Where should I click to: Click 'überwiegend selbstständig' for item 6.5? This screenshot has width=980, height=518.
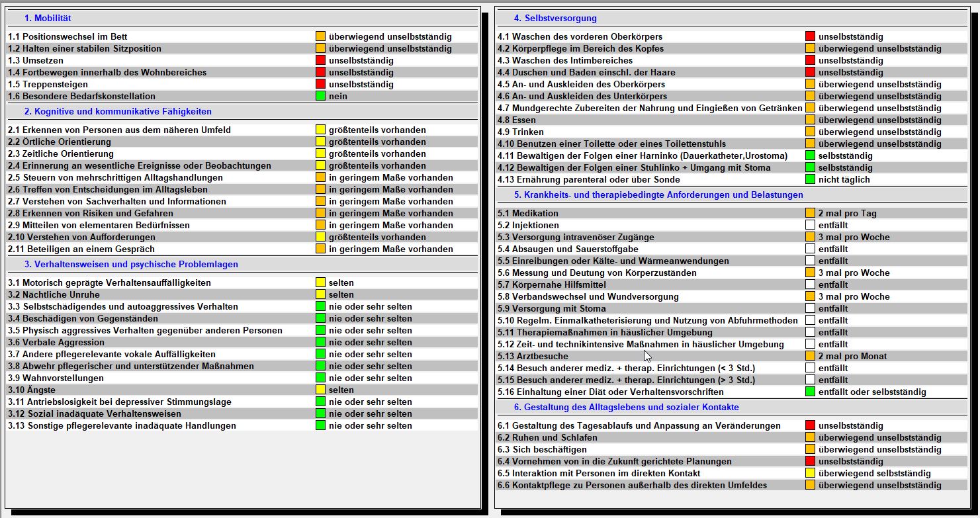click(874, 473)
